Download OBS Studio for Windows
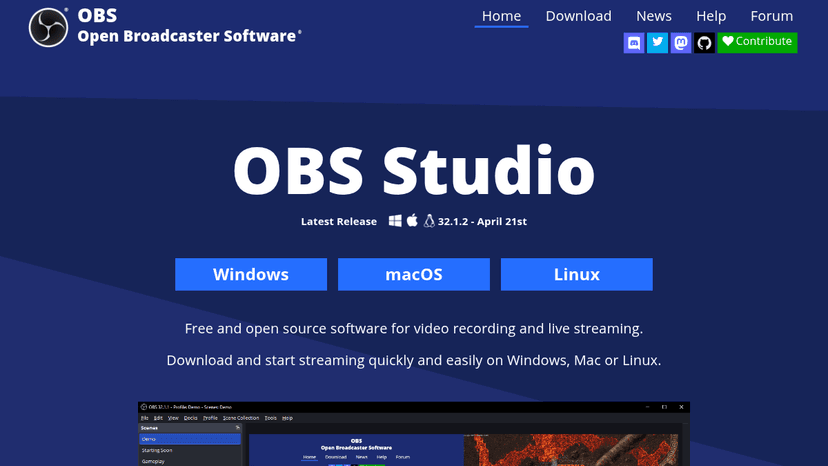Viewport: 828px width, 466px height. tap(251, 274)
